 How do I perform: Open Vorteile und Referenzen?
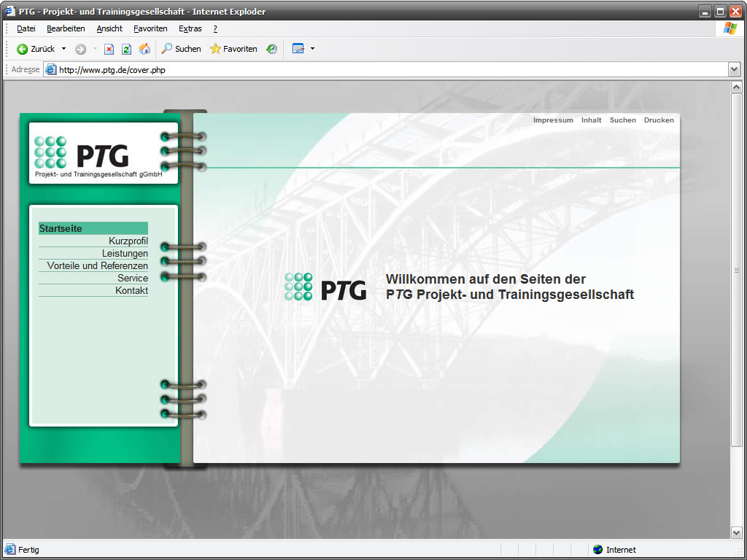97,265
